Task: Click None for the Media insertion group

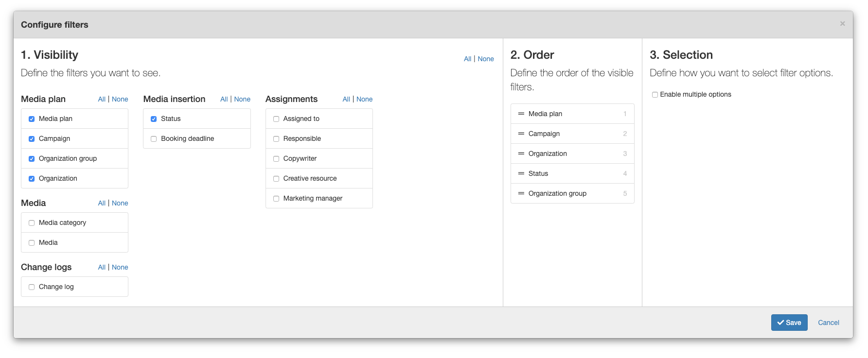Action: click(242, 99)
